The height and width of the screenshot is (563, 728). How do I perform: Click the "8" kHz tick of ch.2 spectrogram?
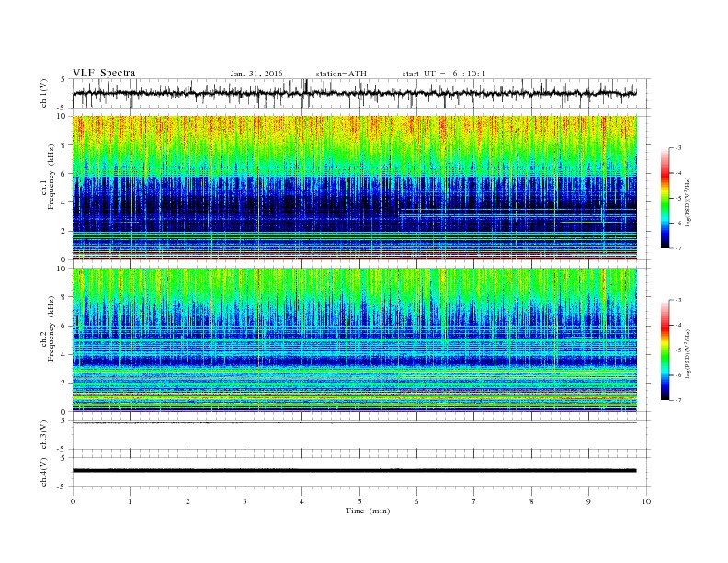pyautogui.click(x=64, y=297)
